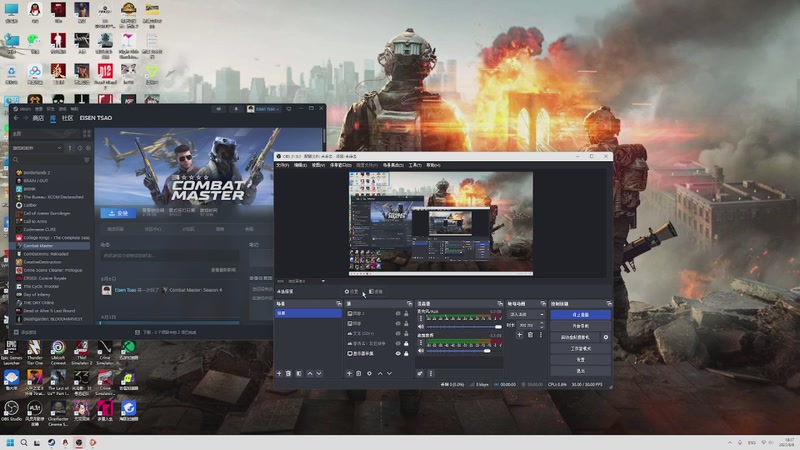
Task: Open mixer menu dots beside audio gear
Action: (431, 373)
